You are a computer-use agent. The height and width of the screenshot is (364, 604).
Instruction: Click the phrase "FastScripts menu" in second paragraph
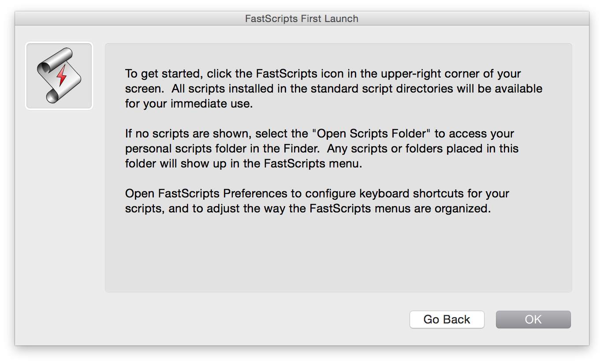click(312, 163)
